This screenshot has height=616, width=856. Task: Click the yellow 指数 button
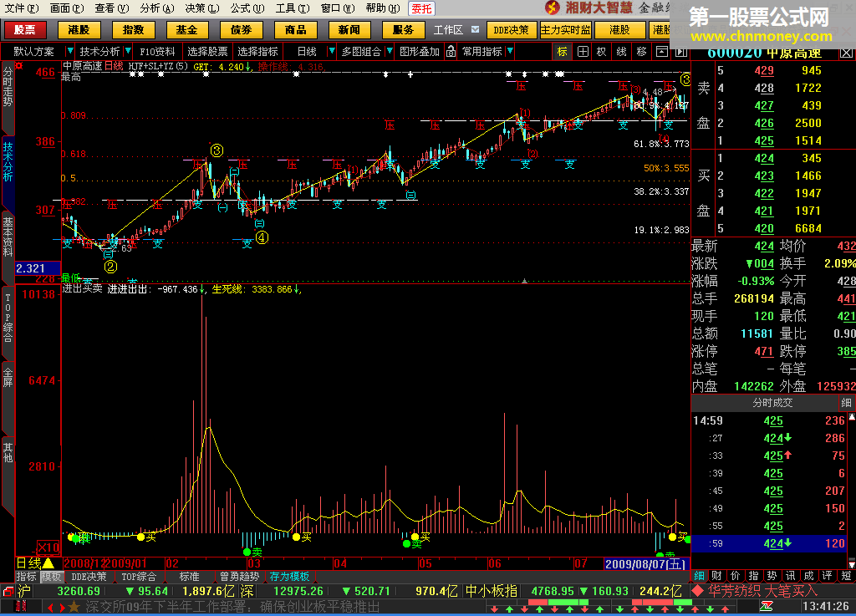click(x=133, y=29)
